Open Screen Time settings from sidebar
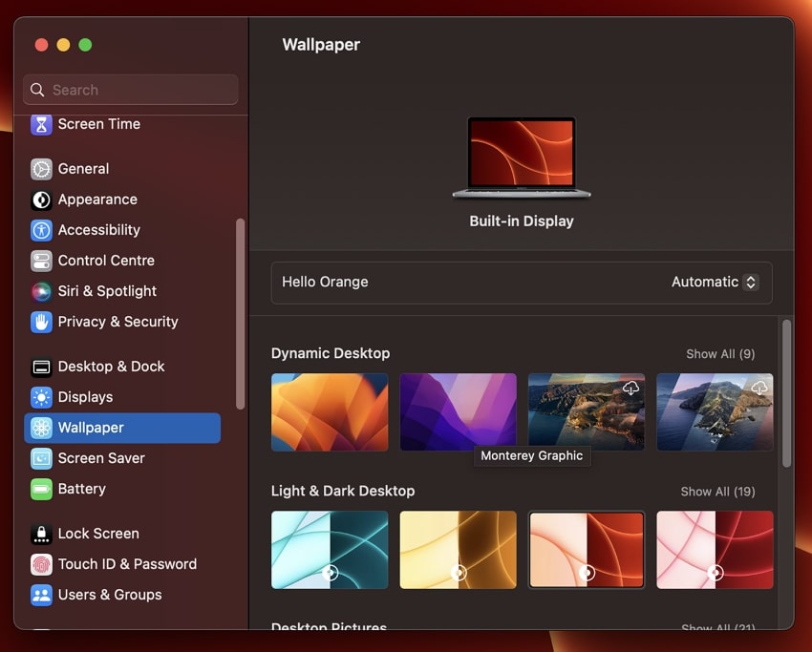Viewport: 812px width, 652px height. click(x=97, y=124)
